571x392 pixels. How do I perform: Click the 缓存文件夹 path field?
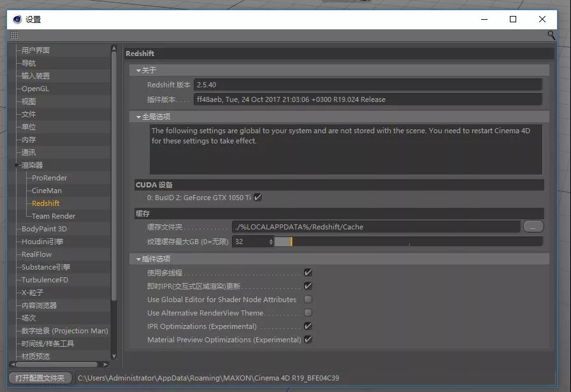point(376,227)
